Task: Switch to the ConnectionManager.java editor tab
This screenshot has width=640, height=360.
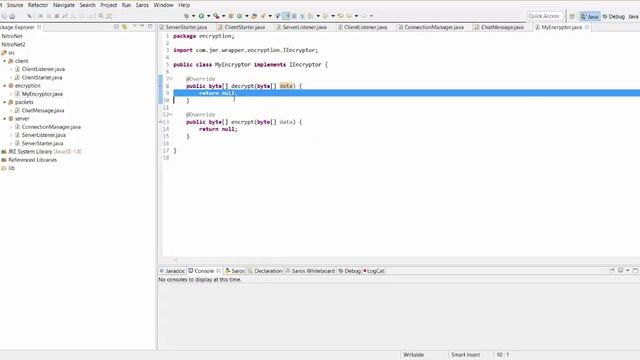Action: click(434, 27)
